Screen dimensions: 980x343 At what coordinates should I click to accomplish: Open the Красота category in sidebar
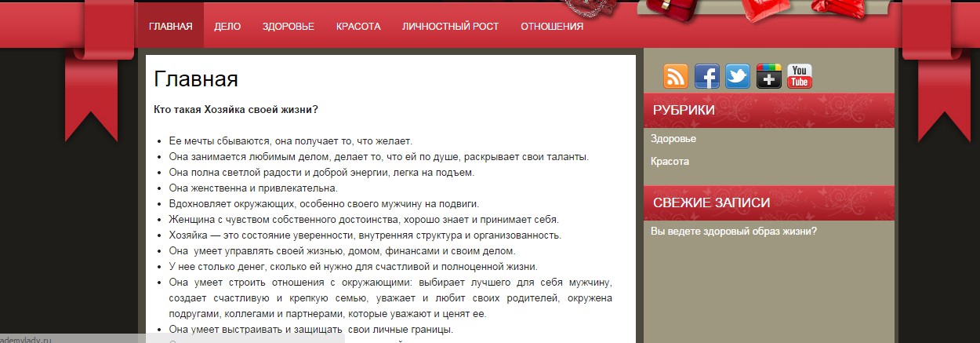click(x=670, y=161)
